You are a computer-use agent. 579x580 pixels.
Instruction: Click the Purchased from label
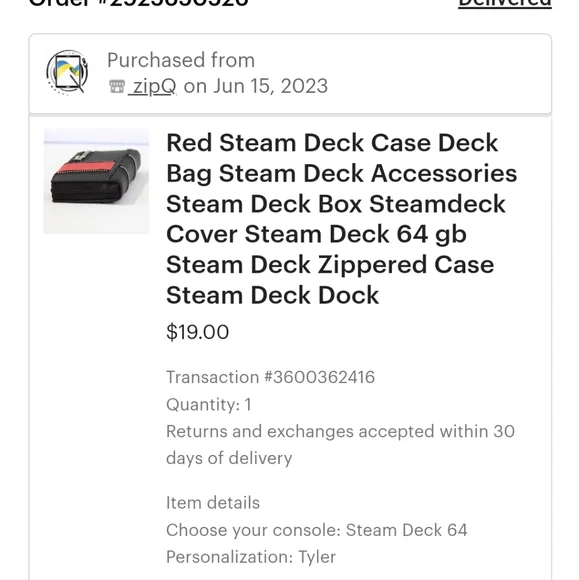tap(181, 60)
